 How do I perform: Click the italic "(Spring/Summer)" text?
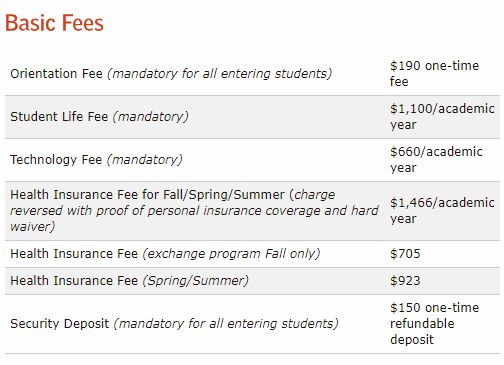click(196, 281)
